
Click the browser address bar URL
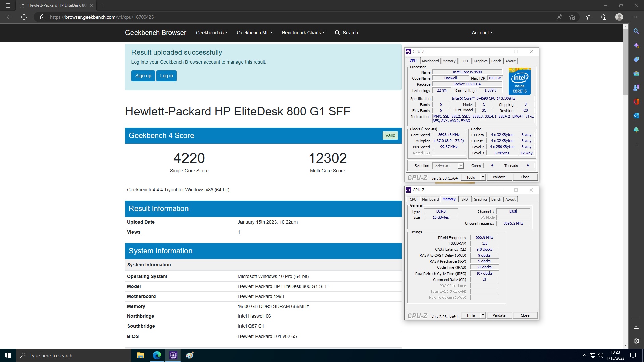tap(102, 17)
